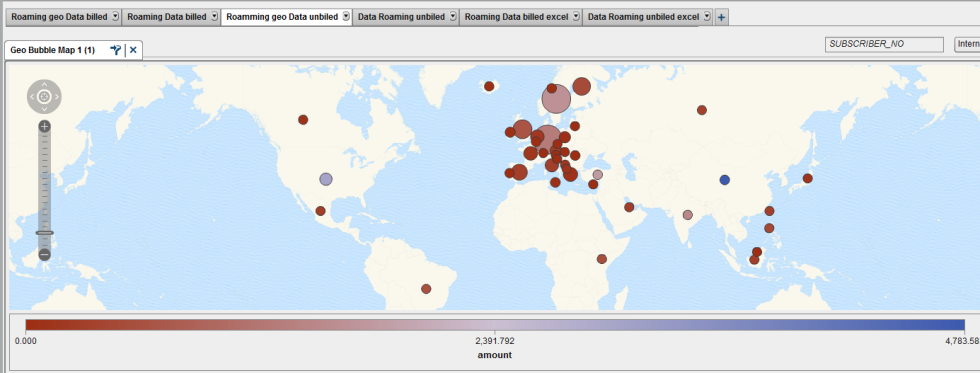The height and width of the screenshot is (373, 980).
Task: Open dropdown on Roaming geo Data billed tab
Action: 115,17
